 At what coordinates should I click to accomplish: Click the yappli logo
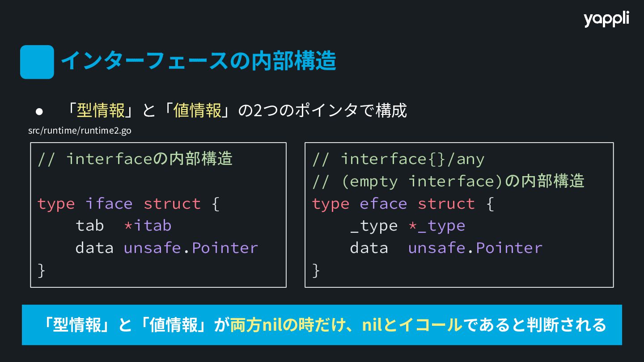tap(606, 20)
